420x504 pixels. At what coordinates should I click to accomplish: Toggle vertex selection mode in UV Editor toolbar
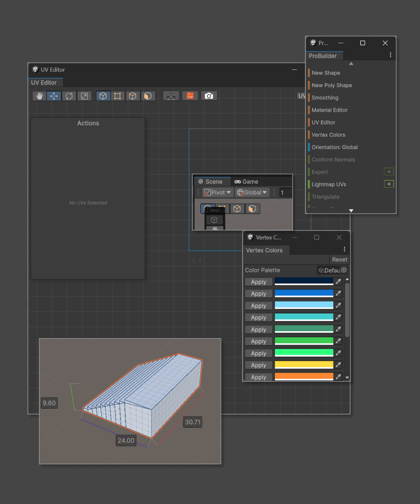click(x=118, y=96)
